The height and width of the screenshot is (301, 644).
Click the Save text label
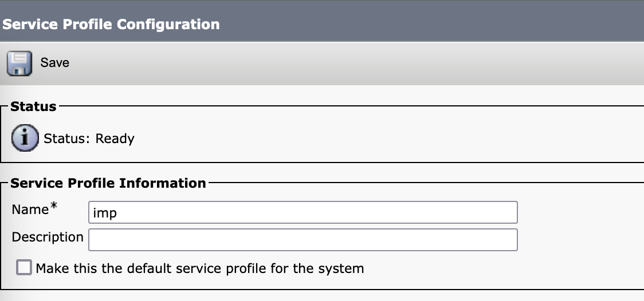[x=54, y=63]
